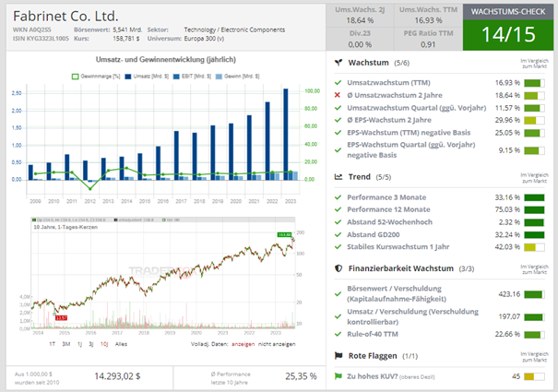Click checkmark beside Ø EPS-Wachstum 2 Jahre
Image resolution: width=558 pixels, height=392 pixels.
(338, 120)
